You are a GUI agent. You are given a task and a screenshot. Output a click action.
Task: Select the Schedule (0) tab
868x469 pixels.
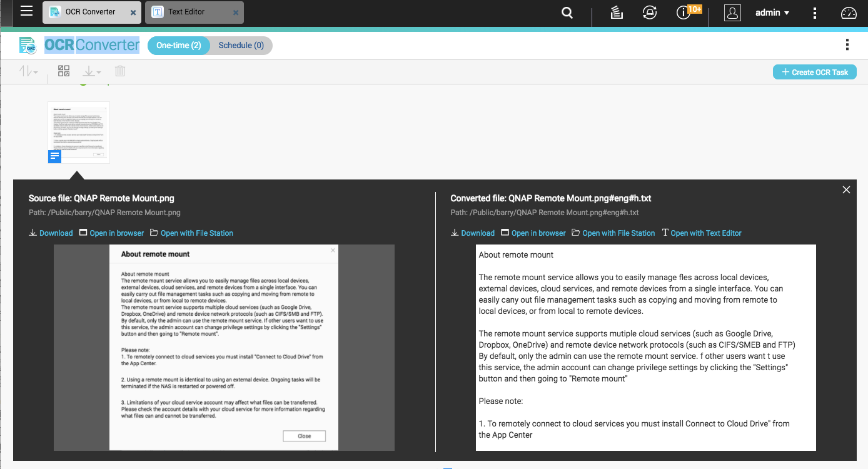tap(241, 46)
